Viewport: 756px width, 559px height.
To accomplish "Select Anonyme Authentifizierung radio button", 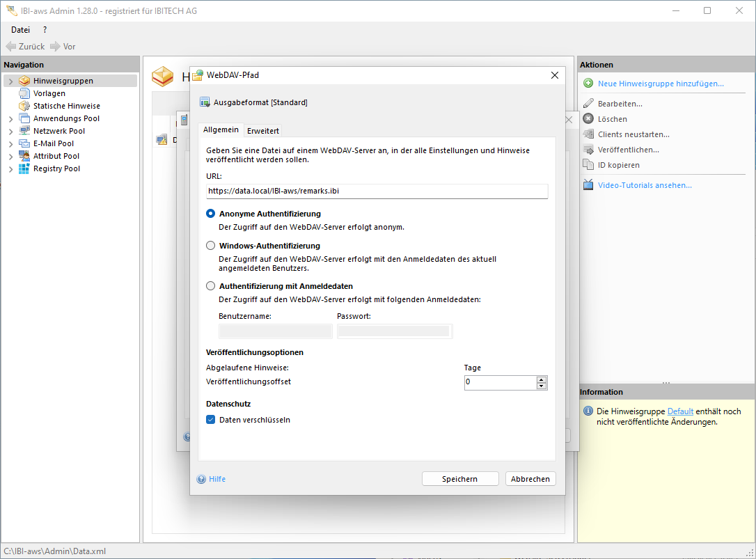I will click(x=211, y=214).
